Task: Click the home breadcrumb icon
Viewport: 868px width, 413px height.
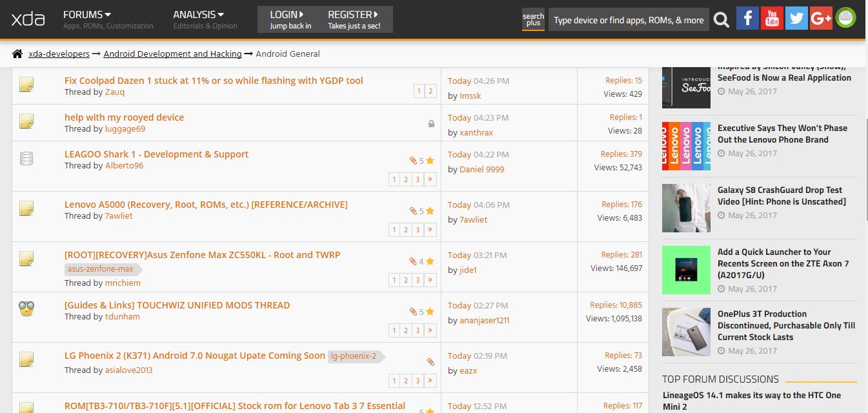Action: point(17,54)
